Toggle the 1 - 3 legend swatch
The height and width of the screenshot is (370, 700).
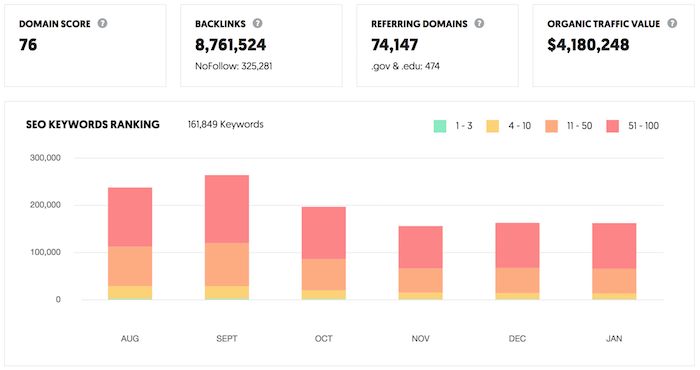coord(440,126)
